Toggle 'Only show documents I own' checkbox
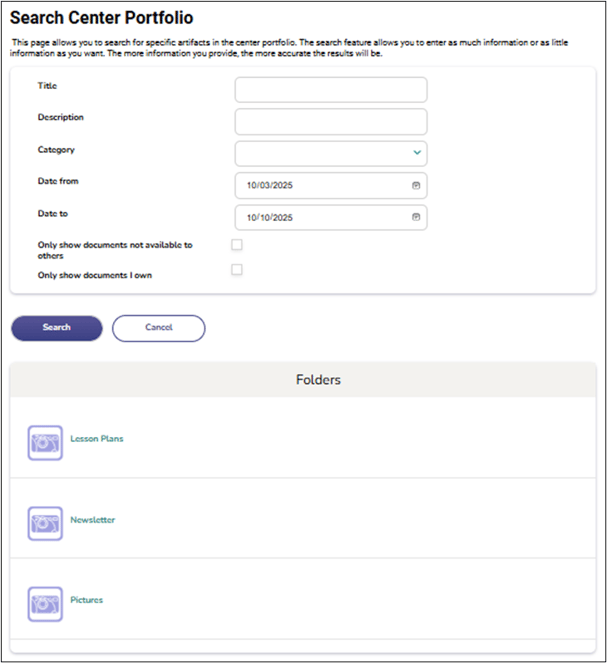 (237, 269)
